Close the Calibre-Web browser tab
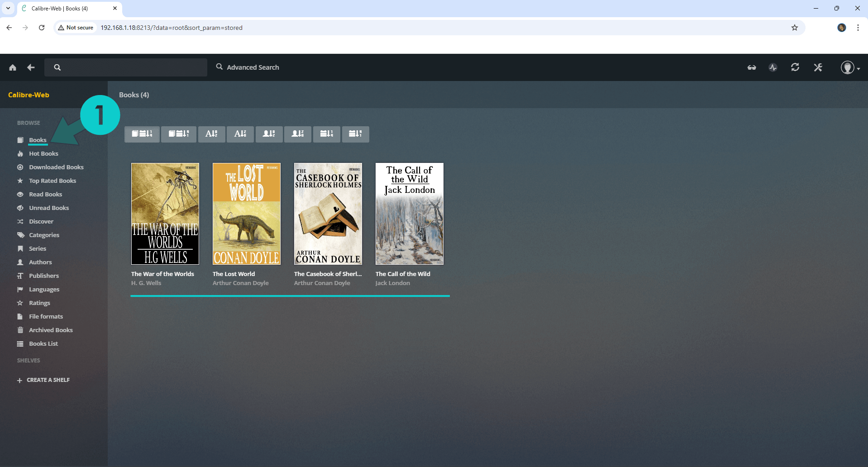This screenshot has width=868, height=467. [x=115, y=8]
